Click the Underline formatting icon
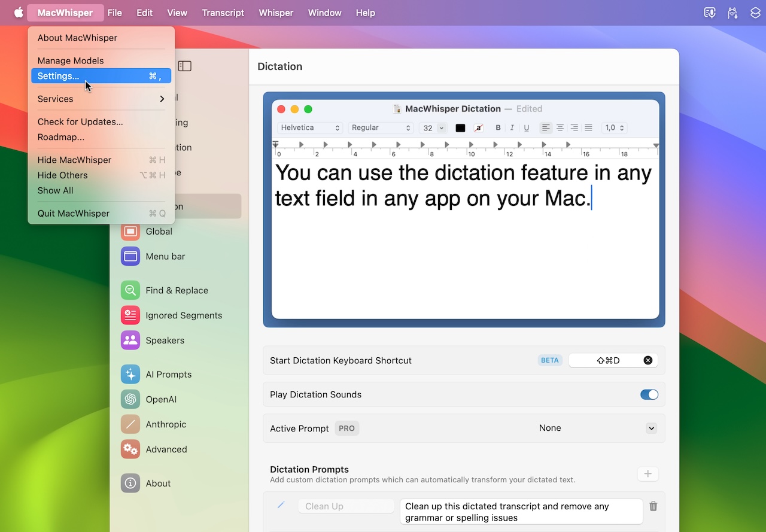Image resolution: width=766 pixels, height=532 pixels. 527,128
